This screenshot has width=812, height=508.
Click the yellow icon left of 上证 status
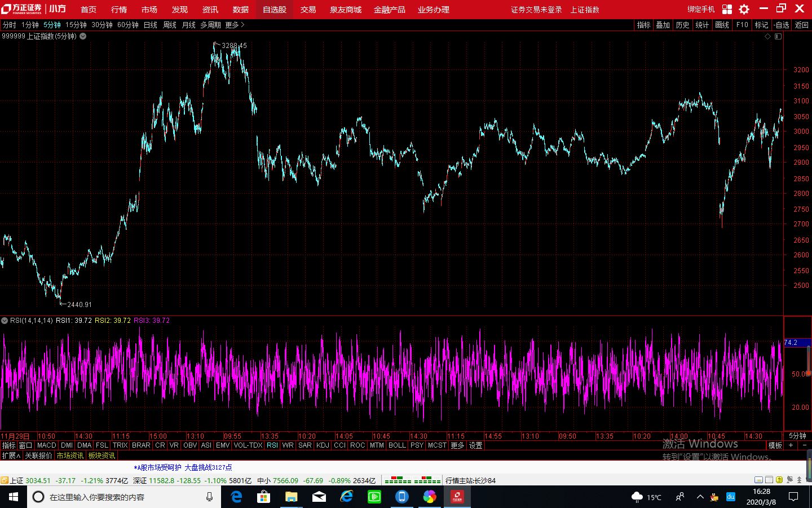coord(5,480)
